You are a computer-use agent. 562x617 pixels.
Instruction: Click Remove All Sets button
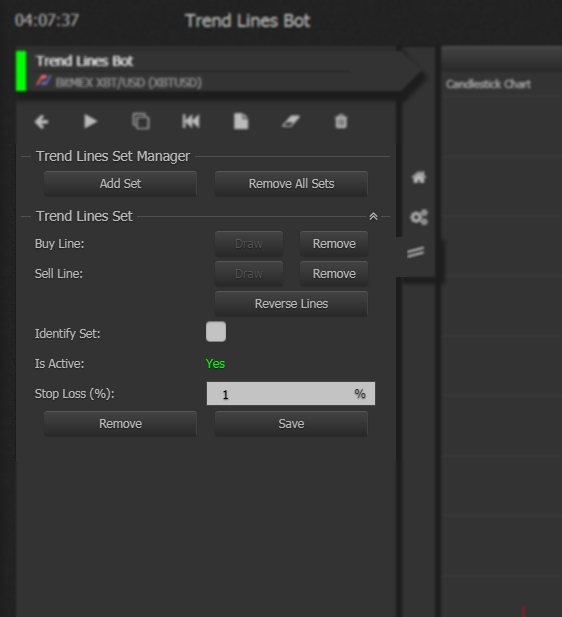(291, 184)
